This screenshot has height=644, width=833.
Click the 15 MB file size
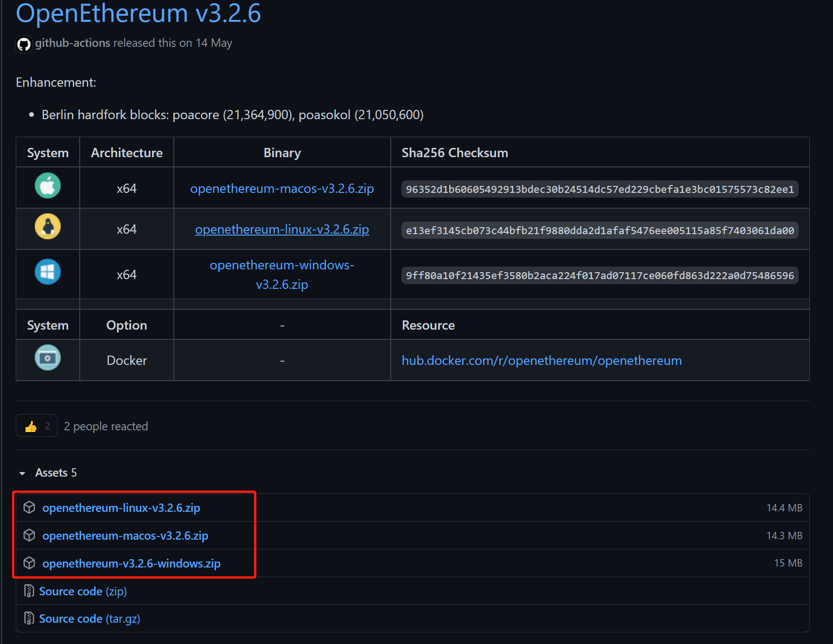click(x=788, y=563)
